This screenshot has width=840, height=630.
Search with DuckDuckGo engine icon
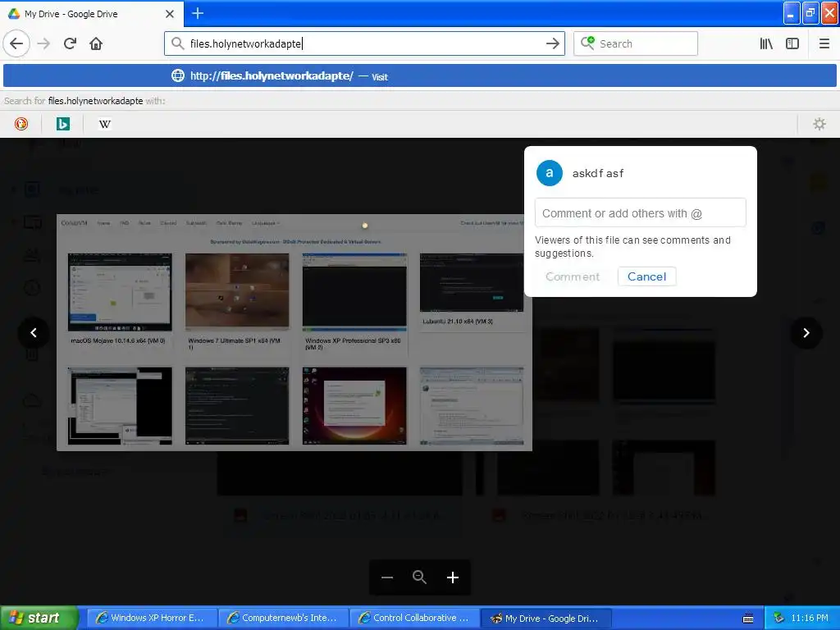(x=21, y=124)
